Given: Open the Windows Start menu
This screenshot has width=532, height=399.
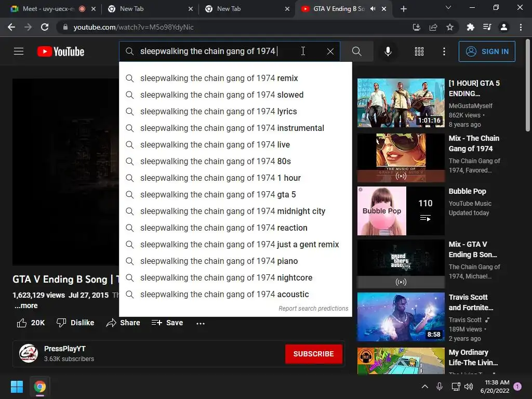Looking at the screenshot, I should [x=17, y=387].
